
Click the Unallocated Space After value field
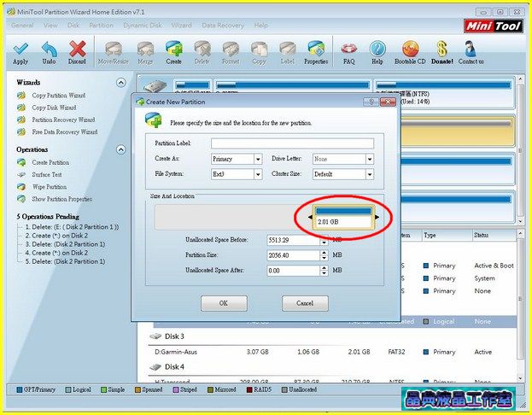point(294,271)
